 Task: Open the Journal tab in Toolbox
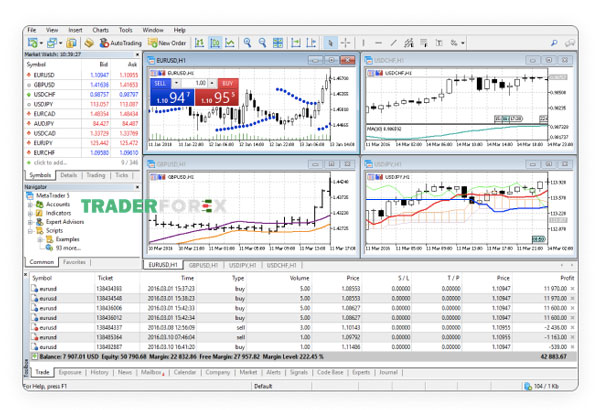pyautogui.click(x=388, y=372)
